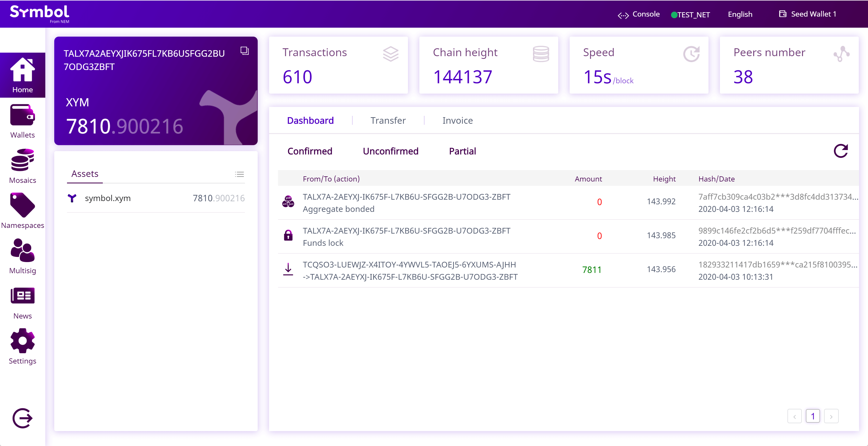Switch to the Transfer tab
Screen dimensions: 868x446
pyautogui.click(x=388, y=120)
